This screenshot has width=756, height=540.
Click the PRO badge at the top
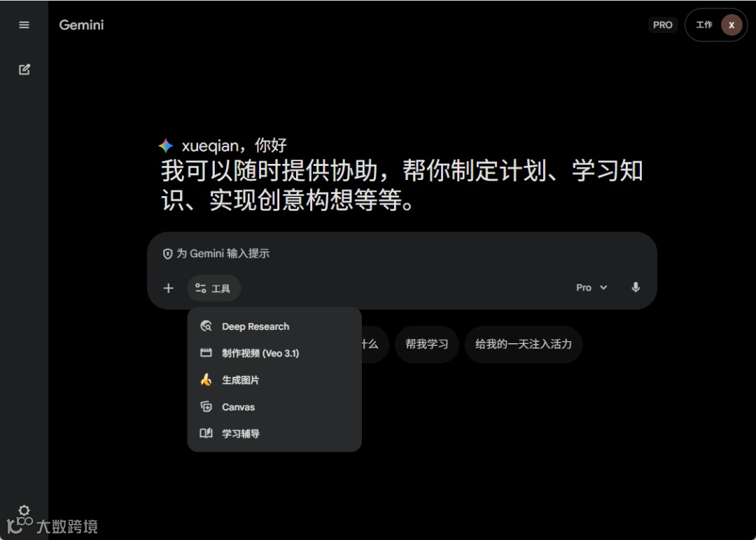click(x=662, y=25)
